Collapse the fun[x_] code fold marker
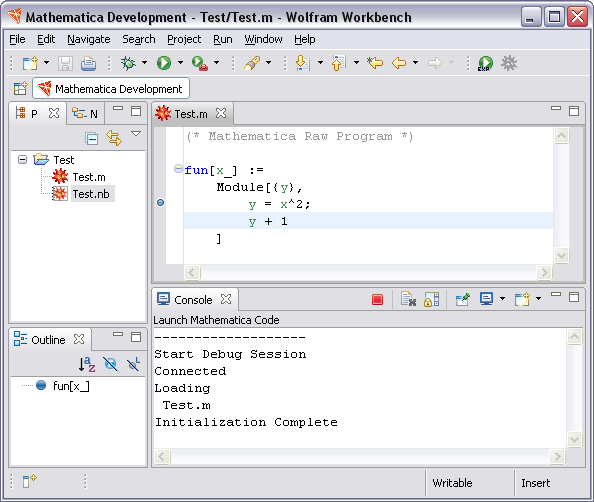This screenshot has width=594, height=502. (x=178, y=168)
